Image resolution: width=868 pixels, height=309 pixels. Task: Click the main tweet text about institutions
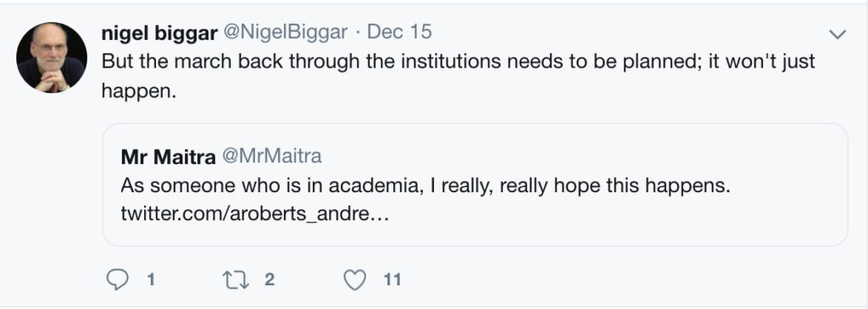coord(459,75)
